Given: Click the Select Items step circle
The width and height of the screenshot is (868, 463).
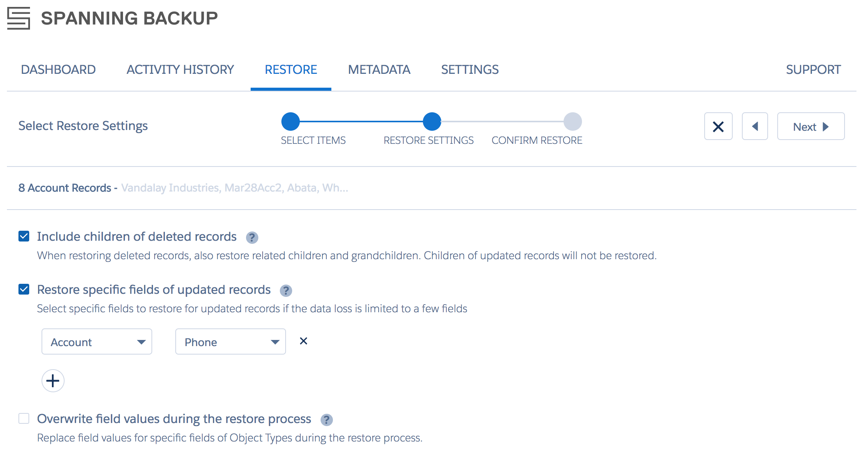Looking at the screenshot, I should pos(291,122).
